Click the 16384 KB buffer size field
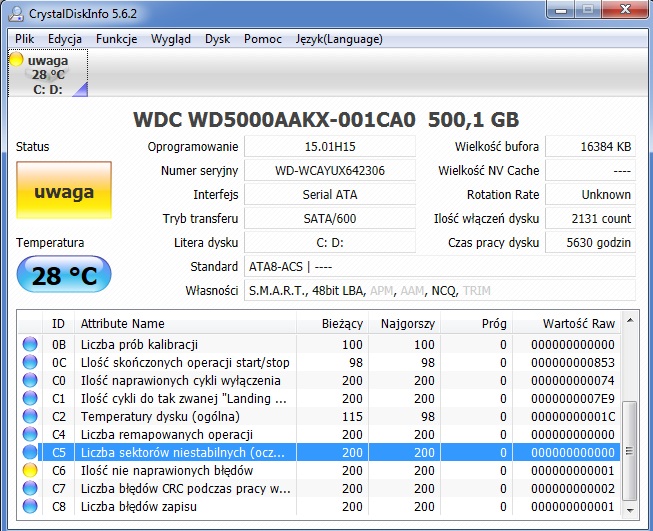The height and width of the screenshot is (531, 653). point(591,147)
